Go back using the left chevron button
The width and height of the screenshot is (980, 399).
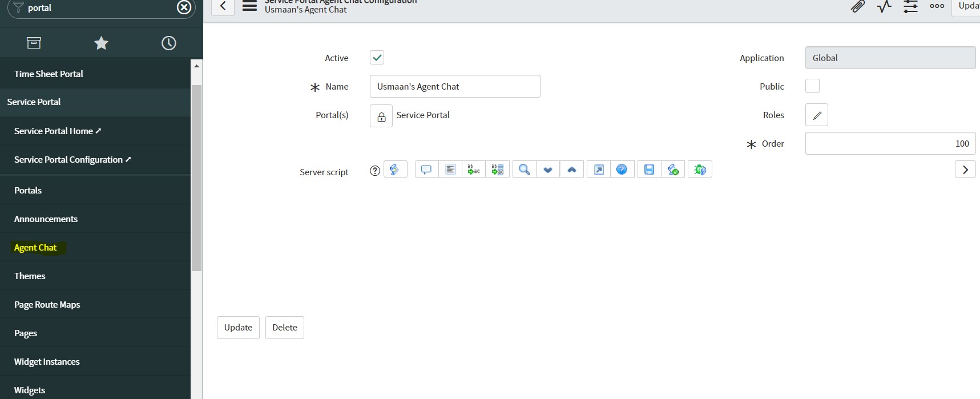(x=223, y=6)
